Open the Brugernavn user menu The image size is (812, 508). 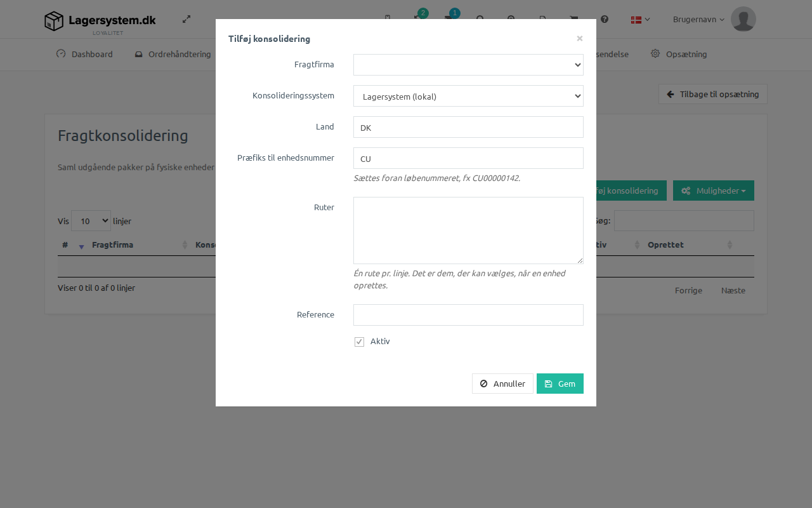point(698,19)
